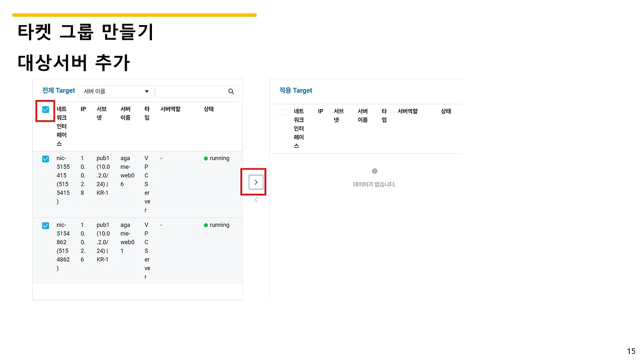Click the IP column header in 전체 Target
This screenshot has height=362, width=644.
(82, 109)
